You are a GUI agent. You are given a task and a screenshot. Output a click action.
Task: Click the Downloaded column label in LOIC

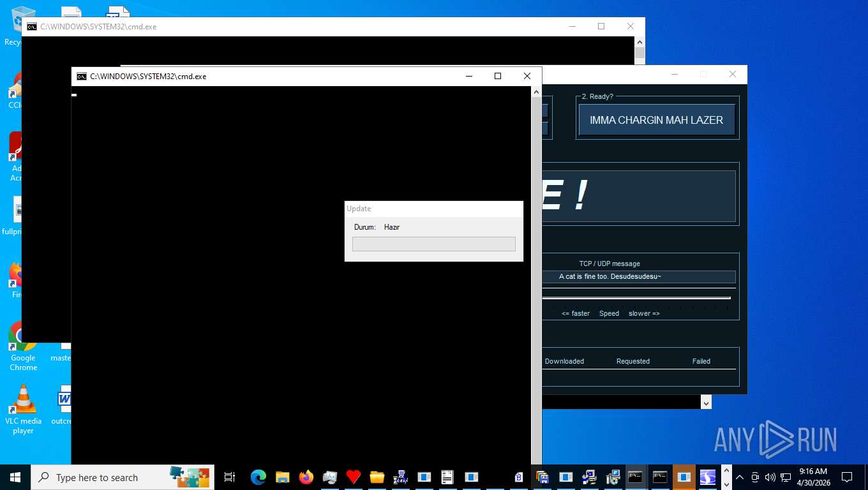pyautogui.click(x=564, y=361)
